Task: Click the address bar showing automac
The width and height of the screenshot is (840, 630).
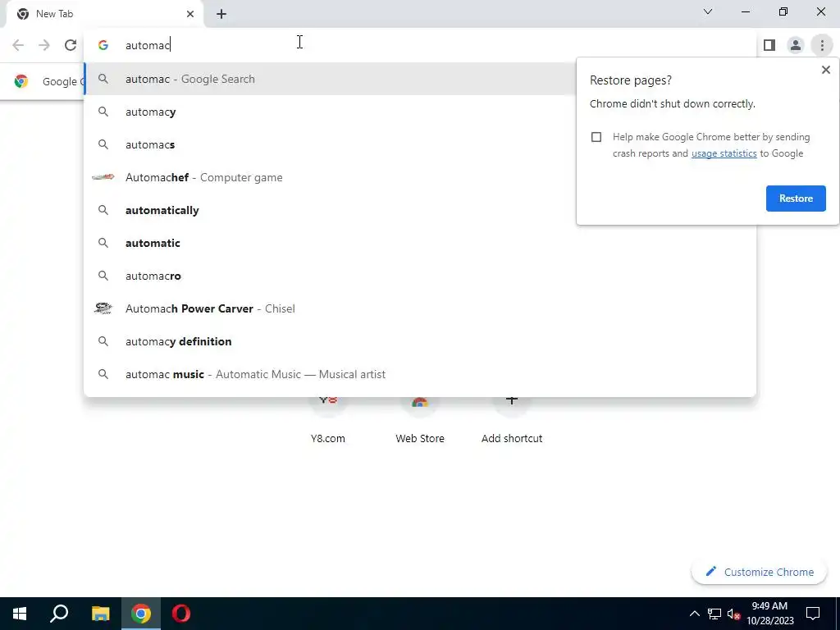Action: [x=420, y=45]
